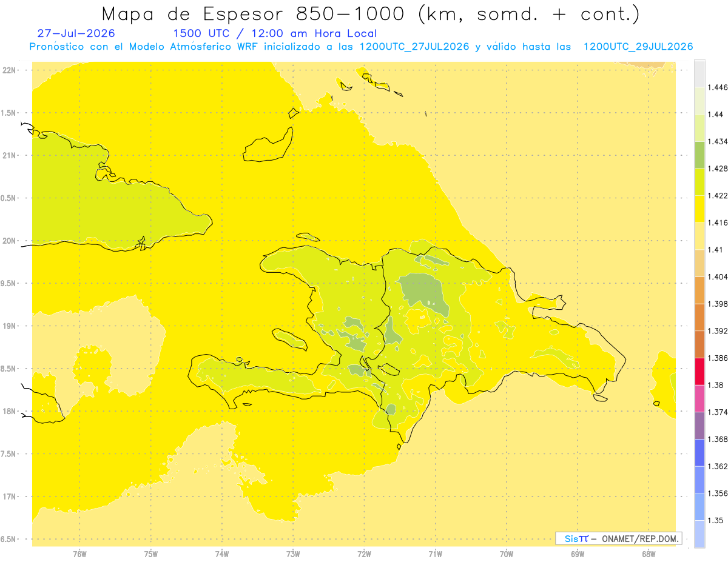Image resolution: width=728 pixels, height=562 pixels.
Task: Select the date text '27-Jul-2026'
Action: tap(76, 33)
